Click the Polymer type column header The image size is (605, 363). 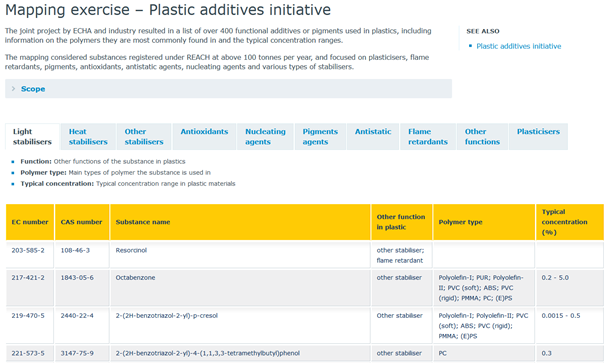click(484, 222)
